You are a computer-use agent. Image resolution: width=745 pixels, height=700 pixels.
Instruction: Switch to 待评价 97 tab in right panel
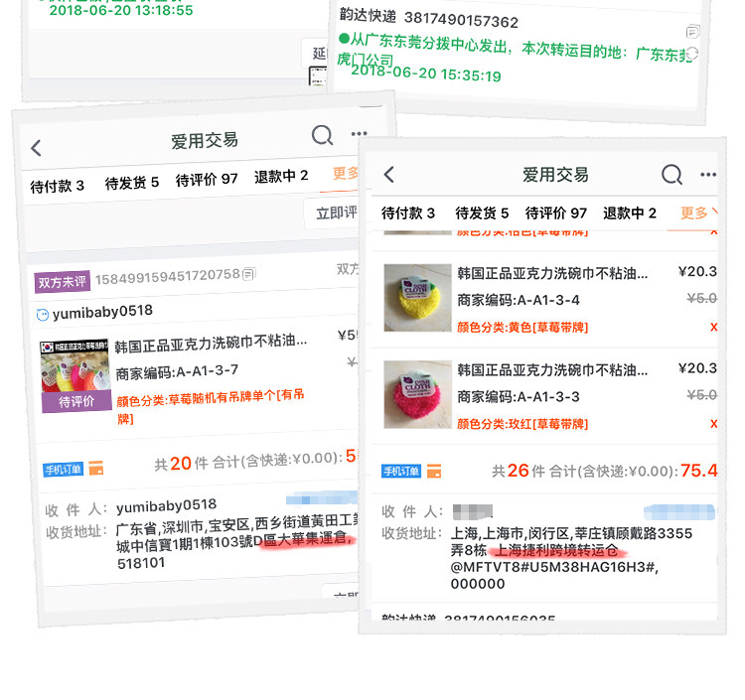point(556,212)
